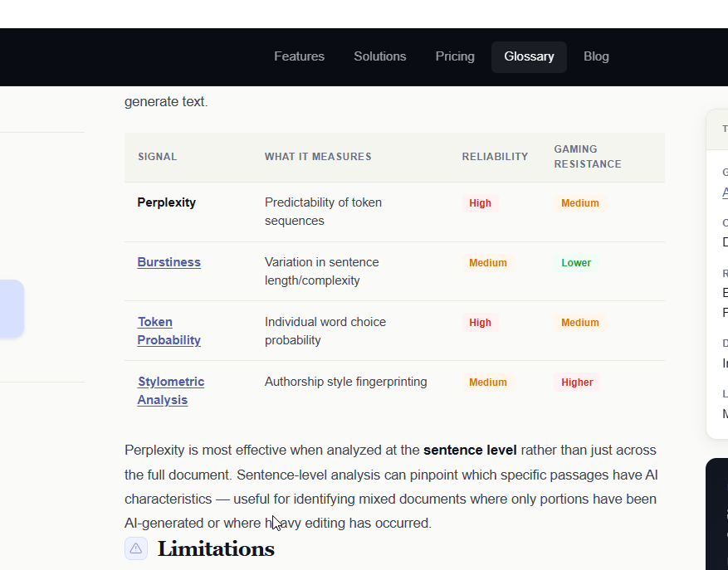Open the Stylometric Analysis link
728x570 pixels.
(170, 391)
